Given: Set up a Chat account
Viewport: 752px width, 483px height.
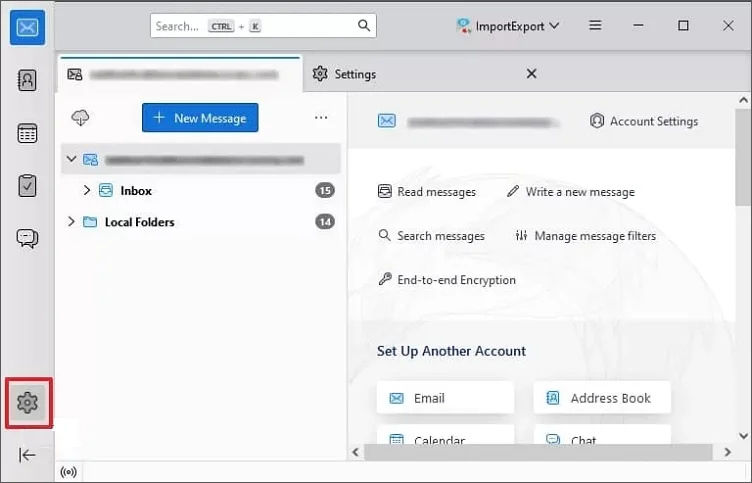Looking at the screenshot, I should click(x=602, y=436).
